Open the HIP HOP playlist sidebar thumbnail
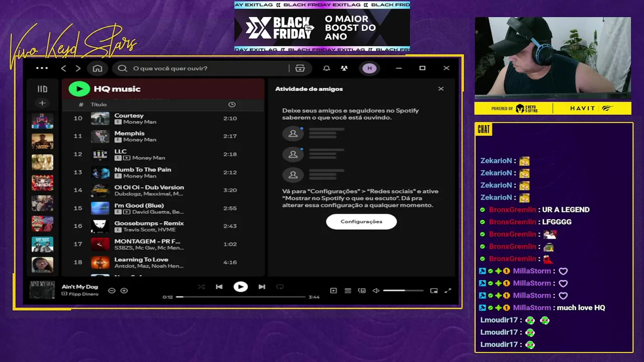The image size is (644, 362). 42,244
